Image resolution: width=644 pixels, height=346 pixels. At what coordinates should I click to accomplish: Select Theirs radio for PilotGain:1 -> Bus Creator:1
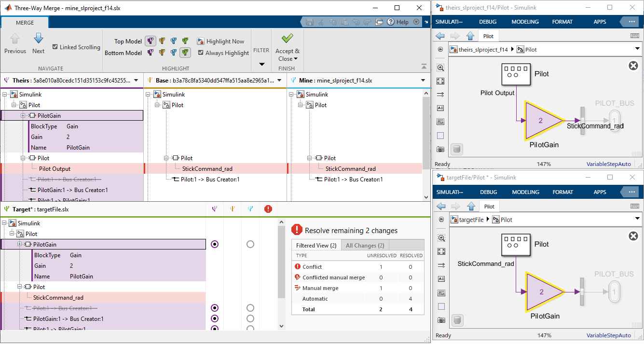pyautogui.click(x=215, y=318)
